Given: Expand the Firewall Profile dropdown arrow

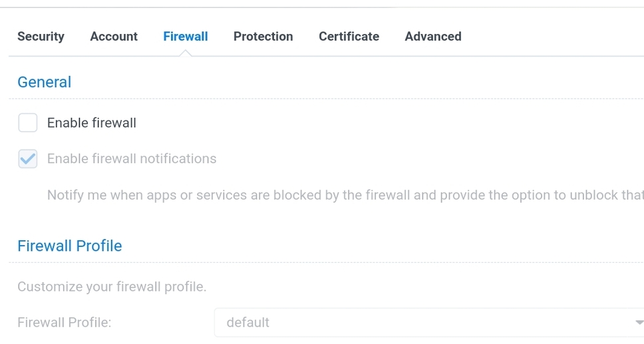Looking at the screenshot, I should (x=639, y=323).
